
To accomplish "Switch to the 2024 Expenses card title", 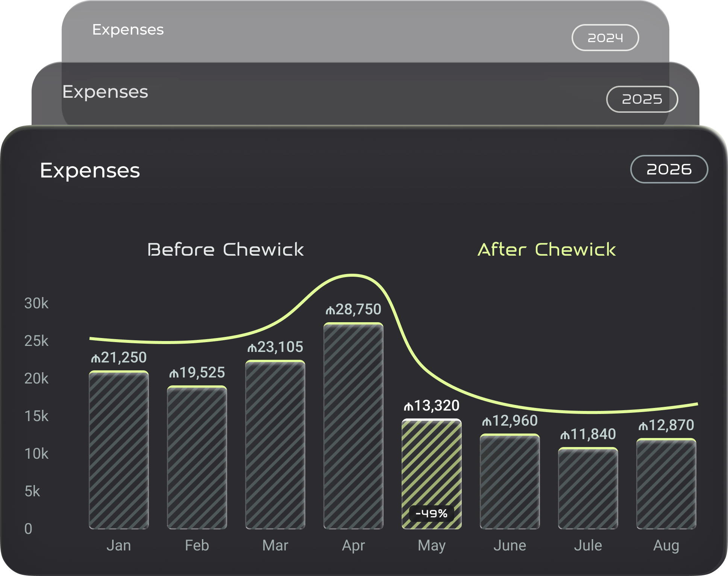I will [128, 30].
